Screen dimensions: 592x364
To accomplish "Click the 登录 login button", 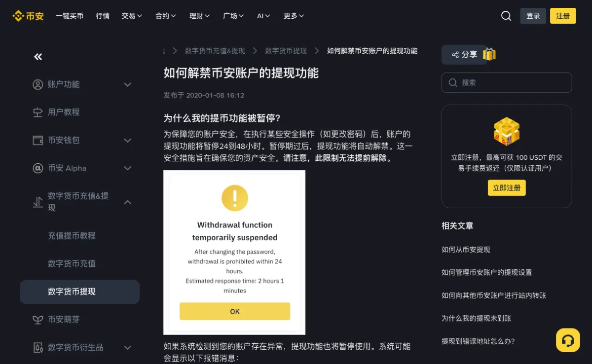I will pos(533,16).
